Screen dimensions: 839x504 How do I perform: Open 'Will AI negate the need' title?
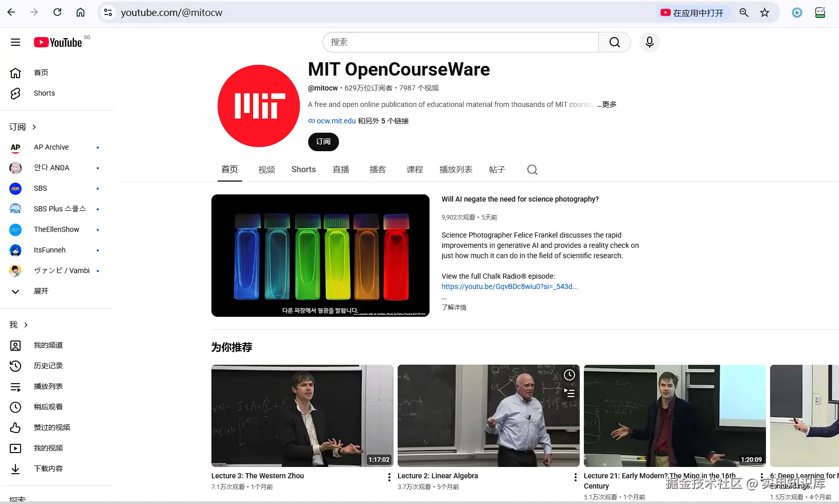click(x=520, y=199)
